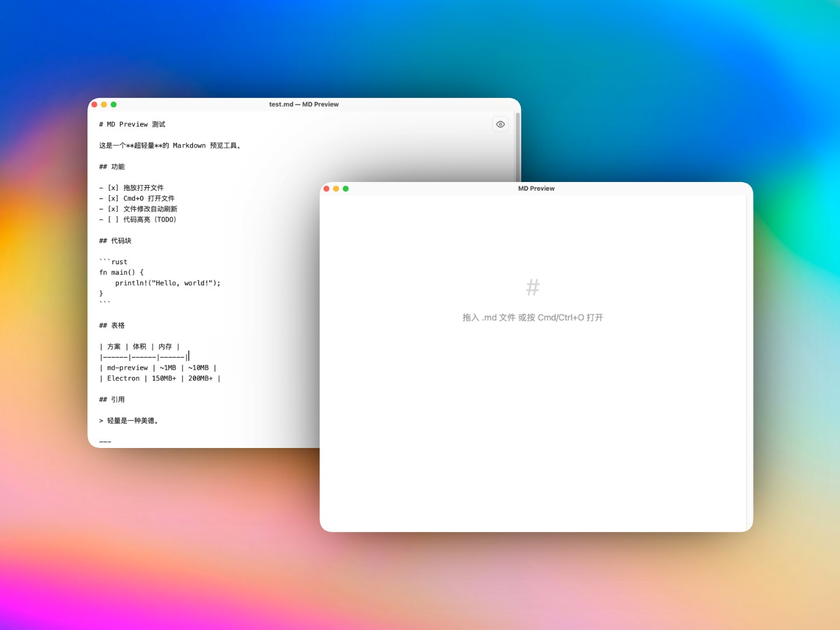
Task: Click the "- [ ] 代码高亮 (TODO)" line
Action: [x=138, y=219]
